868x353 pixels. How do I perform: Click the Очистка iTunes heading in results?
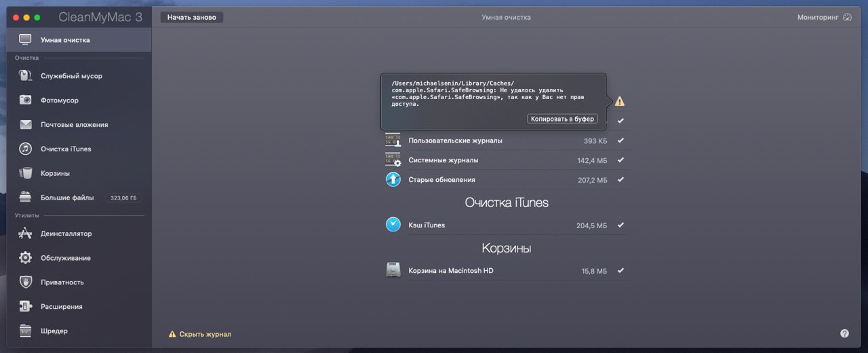tap(507, 202)
